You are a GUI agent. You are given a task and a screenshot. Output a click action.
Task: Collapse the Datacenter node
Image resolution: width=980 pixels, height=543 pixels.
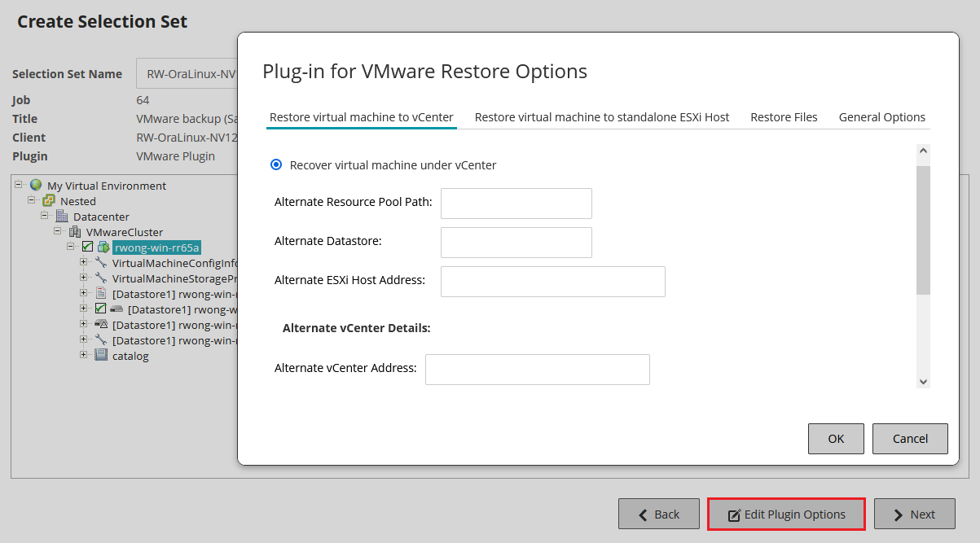point(45,216)
